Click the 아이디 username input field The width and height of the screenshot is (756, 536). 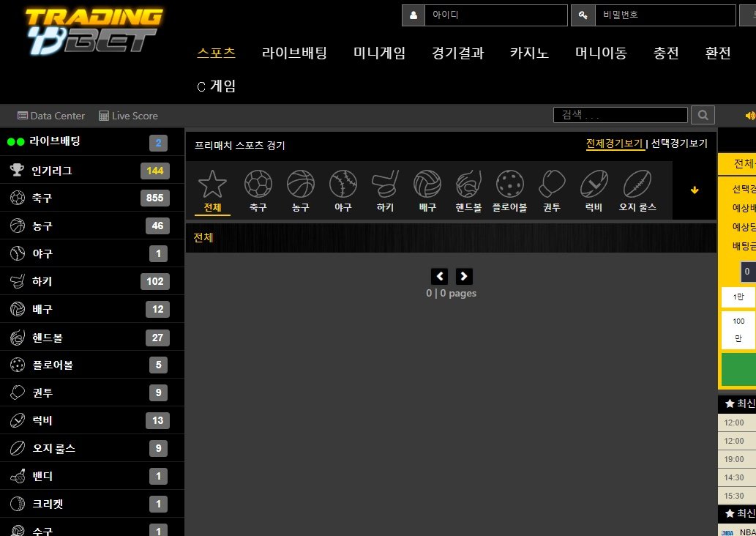click(x=495, y=15)
